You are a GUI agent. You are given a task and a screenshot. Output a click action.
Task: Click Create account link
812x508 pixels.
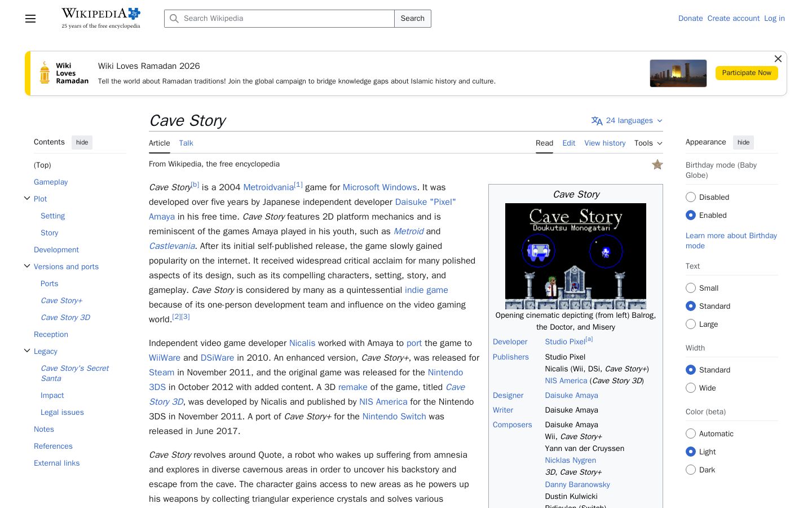pyautogui.click(x=734, y=19)
